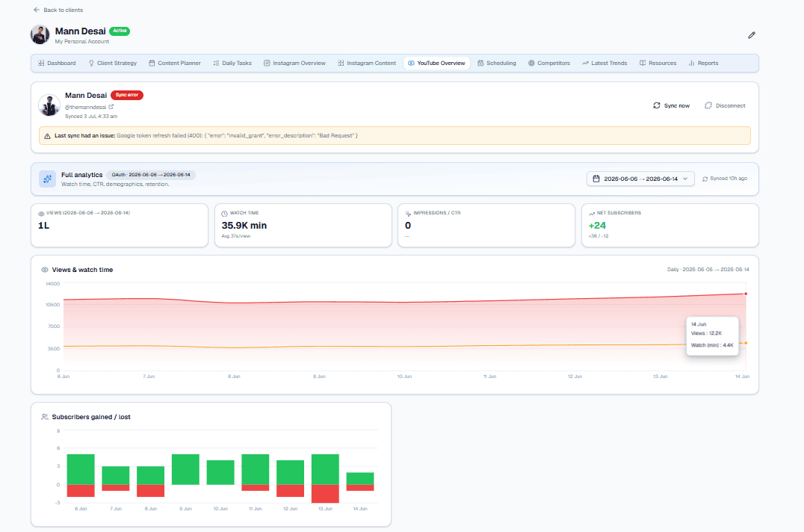The image size is (804, 532).
Task: Open the Scheduling tab
Action: click(496, 63)
